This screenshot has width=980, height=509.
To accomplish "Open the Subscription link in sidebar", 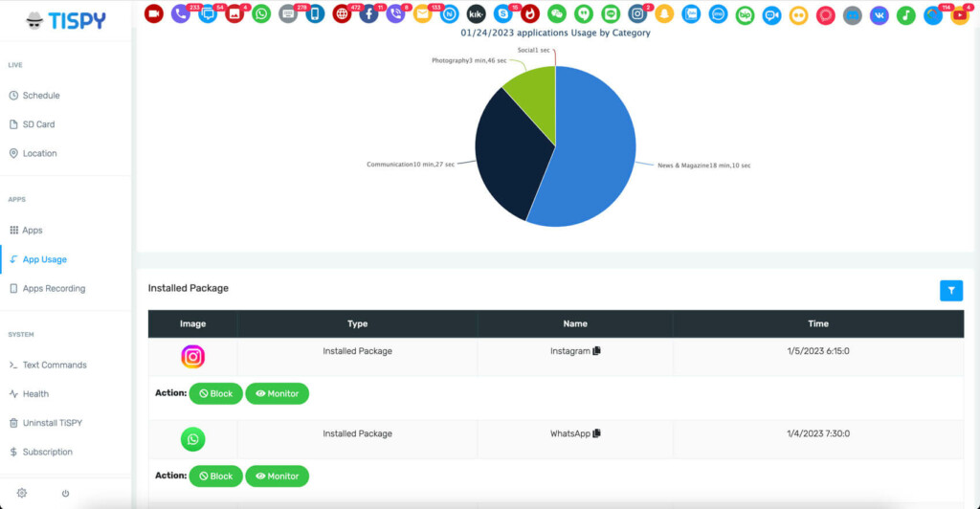I will tap(47, 452).
